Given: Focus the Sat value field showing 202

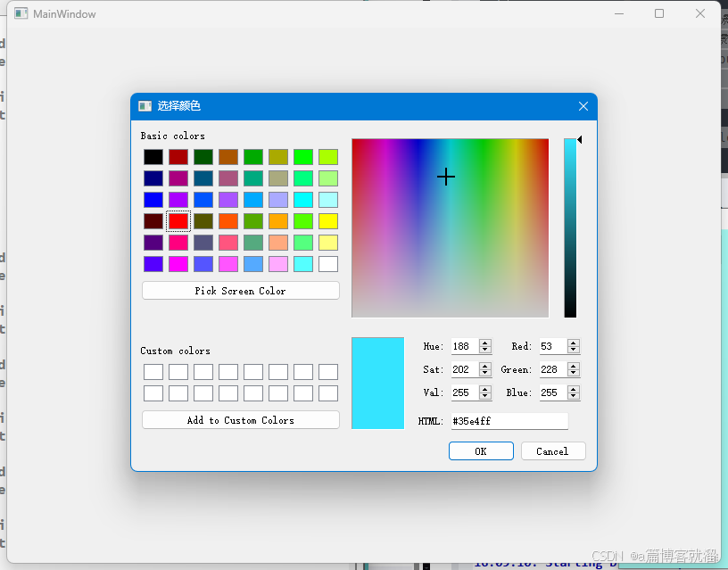Looking at the screenshot, I should [465, 369].
